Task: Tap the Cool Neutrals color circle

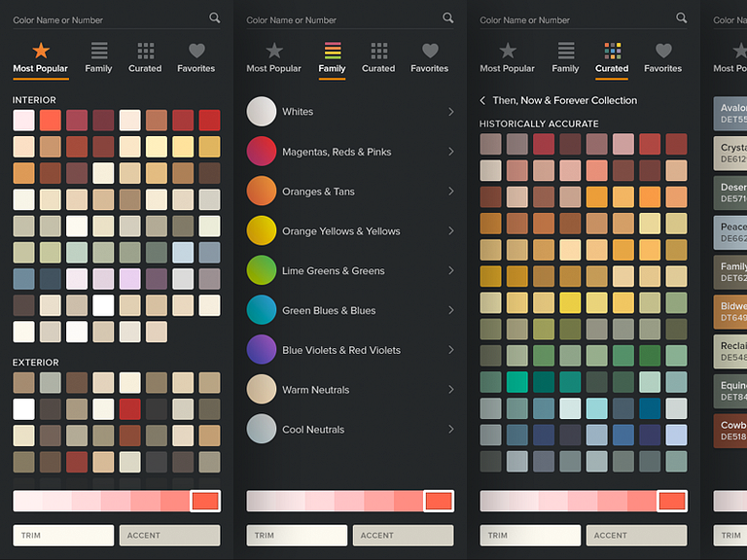Action: [x=261, y=429]
